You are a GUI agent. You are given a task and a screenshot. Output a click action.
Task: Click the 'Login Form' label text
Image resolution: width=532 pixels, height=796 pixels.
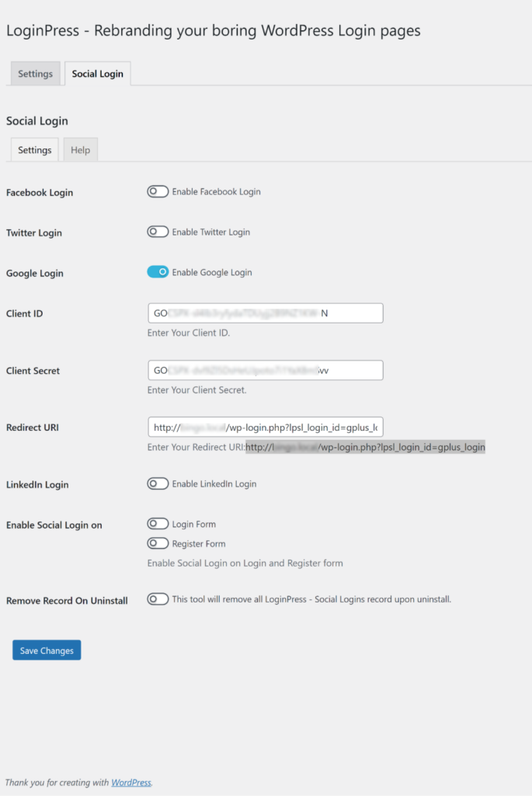[x=193, y=524]
